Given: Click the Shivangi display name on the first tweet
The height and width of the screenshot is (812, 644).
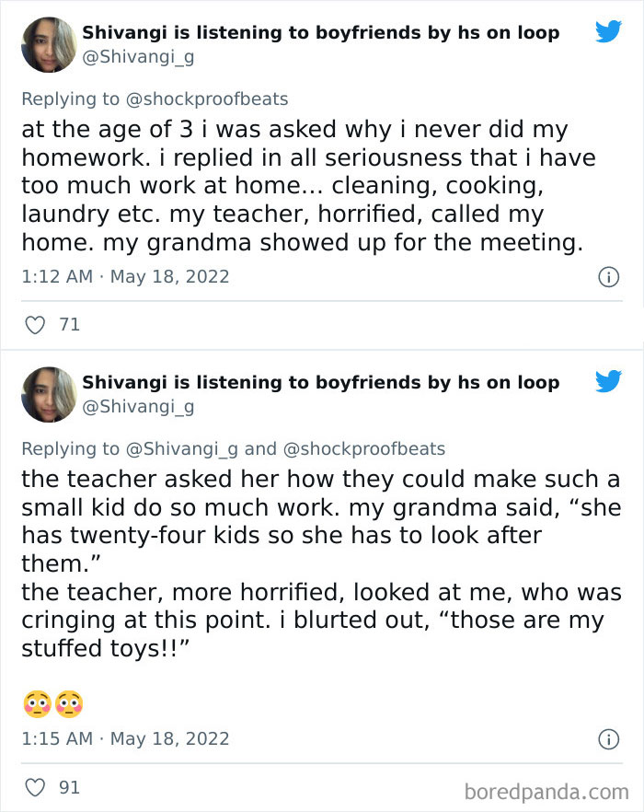Looking at the screenshot, I should (x=320, y=32).
